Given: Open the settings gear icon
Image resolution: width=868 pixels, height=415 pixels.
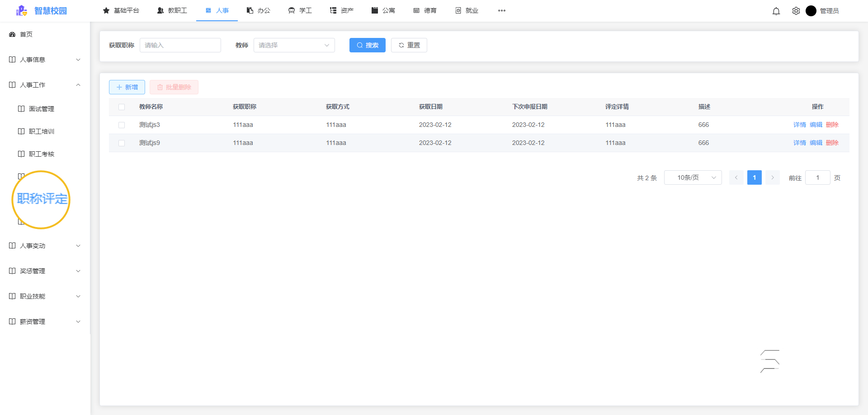Looking at the screenshot, I should [796, 11].
